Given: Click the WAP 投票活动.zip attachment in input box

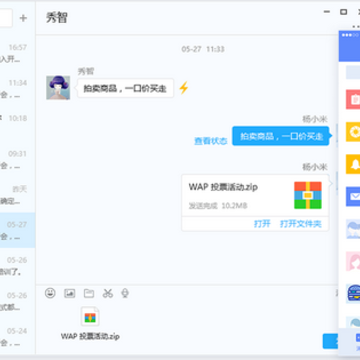Looking at the screenshot, I should pyautogui.click(x=90, y=323).
